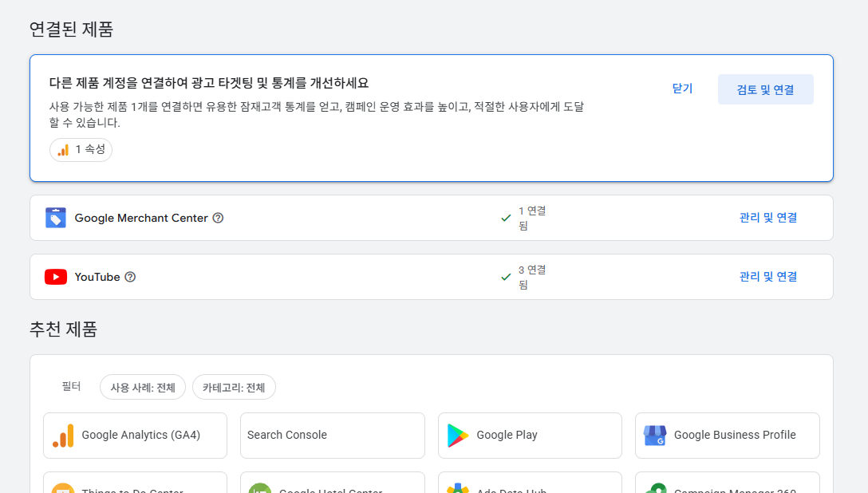868x493 pixels.
Task: Click the 연결된 제품 heading
Action: pos(72,29)
